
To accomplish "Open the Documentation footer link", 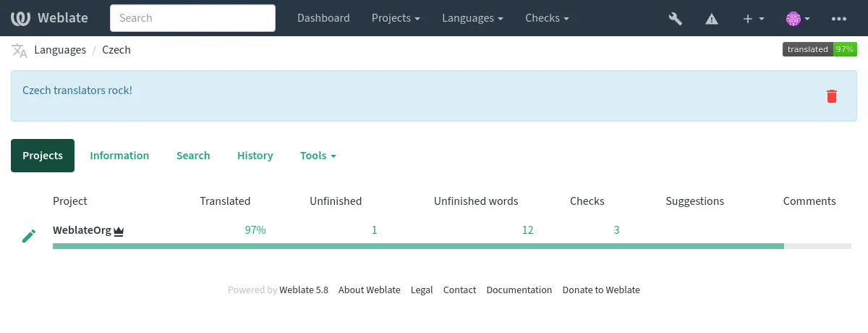I will point(519,290).
